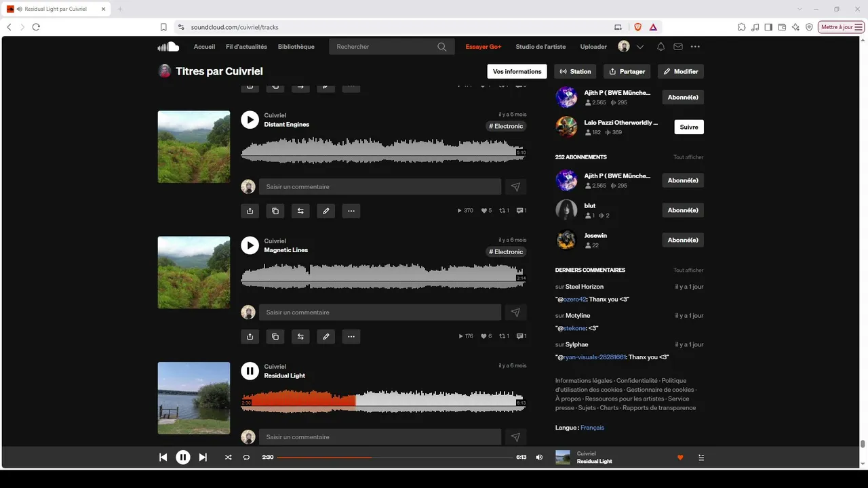
Task: Copy link icon under Distant Engines
Action: click(275, 211)
